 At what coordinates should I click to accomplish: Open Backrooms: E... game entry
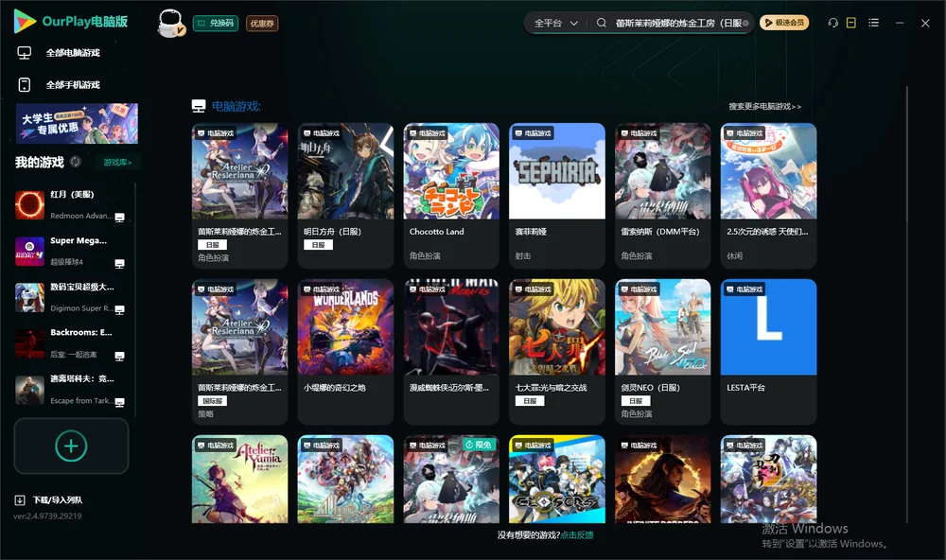pos(71,343)
